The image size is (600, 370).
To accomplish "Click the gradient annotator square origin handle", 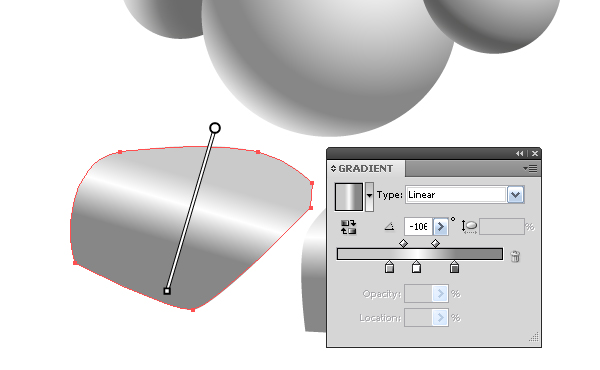I will tap(167, 291).
